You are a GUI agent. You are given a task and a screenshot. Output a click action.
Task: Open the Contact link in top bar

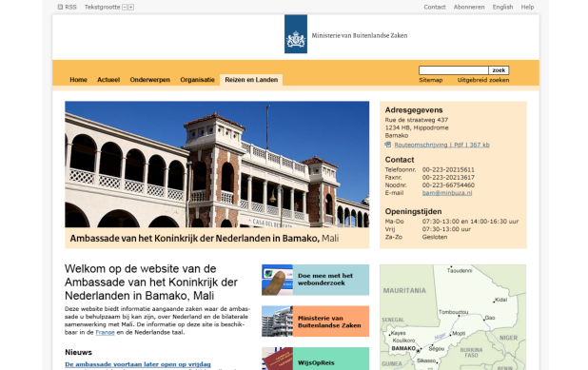[x=435, y=7]
